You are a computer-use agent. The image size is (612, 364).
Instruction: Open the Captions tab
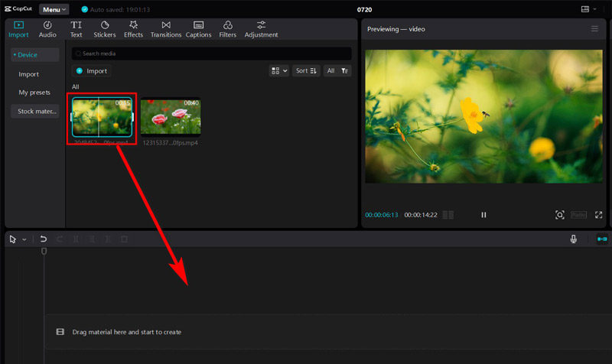[198, 30]
